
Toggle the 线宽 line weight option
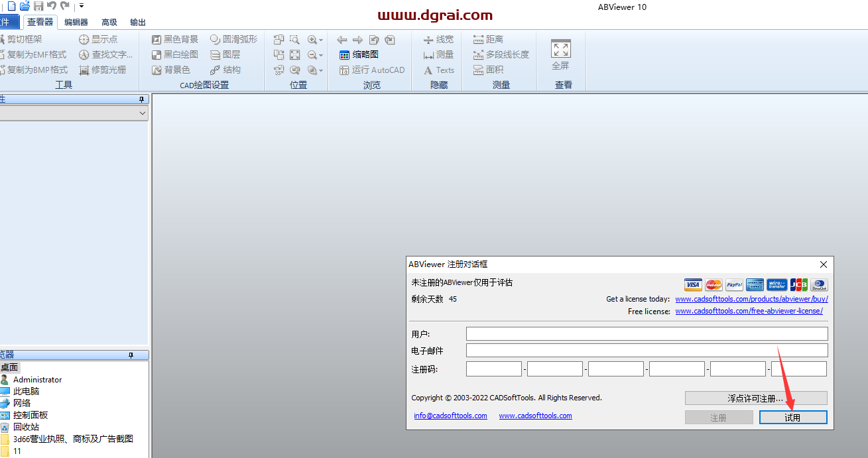click(x=438, y=39)
